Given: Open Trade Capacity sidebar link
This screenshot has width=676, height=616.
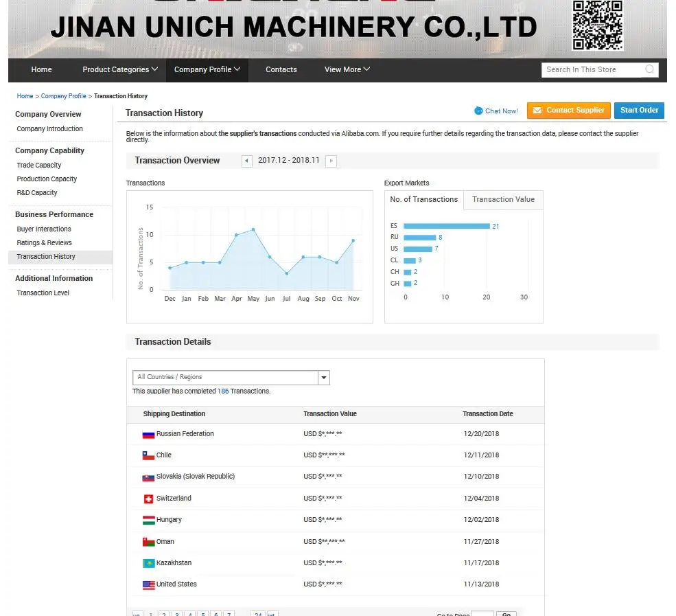Looking at the screenshot, I should point(39,166).
